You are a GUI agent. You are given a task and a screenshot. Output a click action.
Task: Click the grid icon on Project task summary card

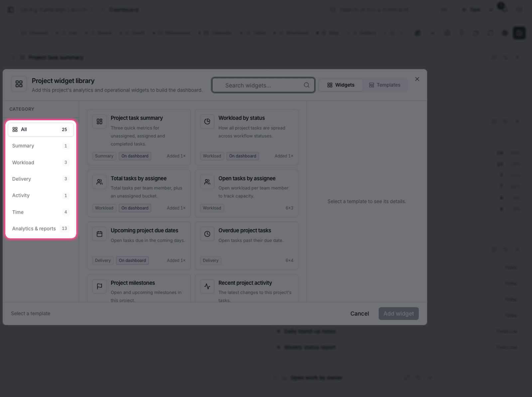pyautogui.click(x=99, y=122)
